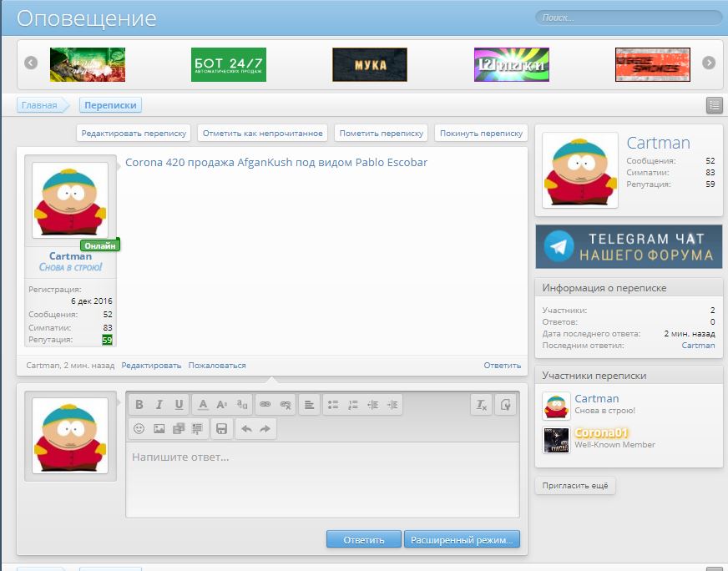Image resolution: width=728 pixels, height=571 pixels.
Task: Remove link with unlink icon
Action: pyautogui.click(x=285, y=405)
